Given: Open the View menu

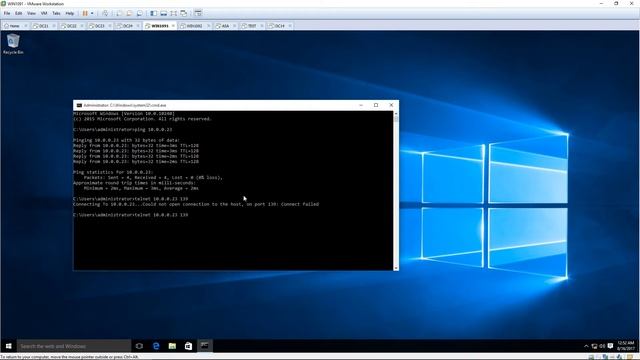Looking at the screenshot, I should pyautogui.click(x=31, y=13).
